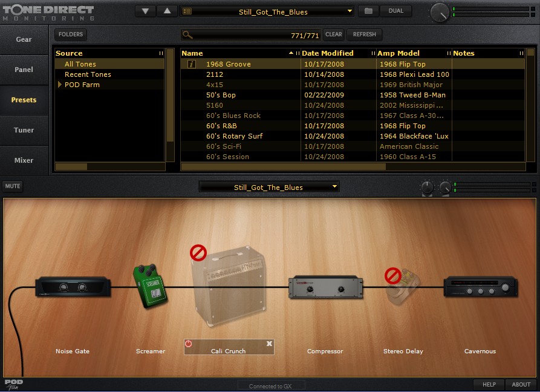Select the Stereo Delay pedal
Screen dimensions: 540x392
403,287
